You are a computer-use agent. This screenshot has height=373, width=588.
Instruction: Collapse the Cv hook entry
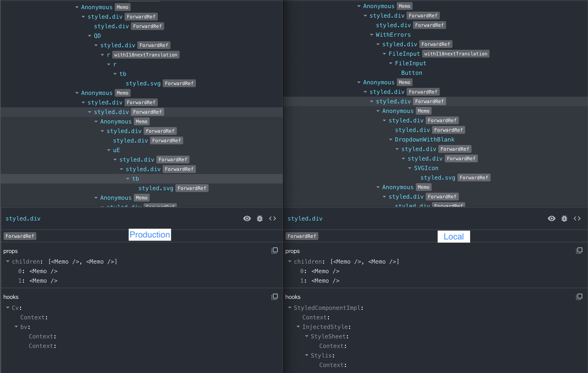[8, 308]
